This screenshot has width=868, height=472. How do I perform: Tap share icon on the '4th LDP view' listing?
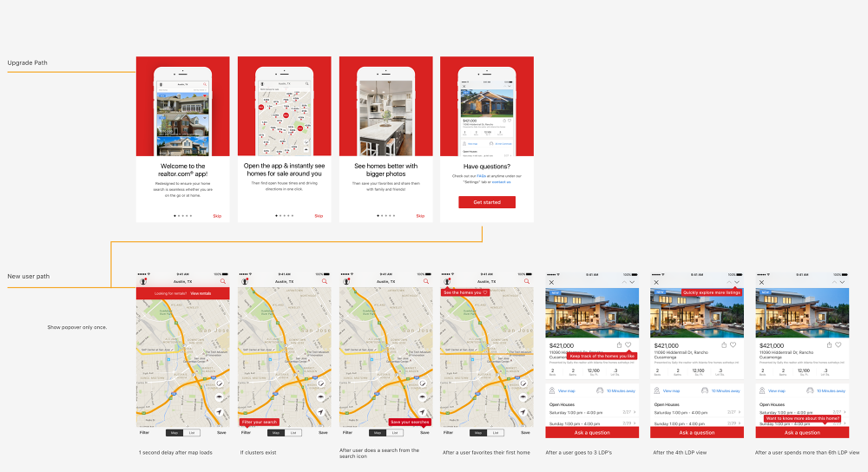coord(724,344)
